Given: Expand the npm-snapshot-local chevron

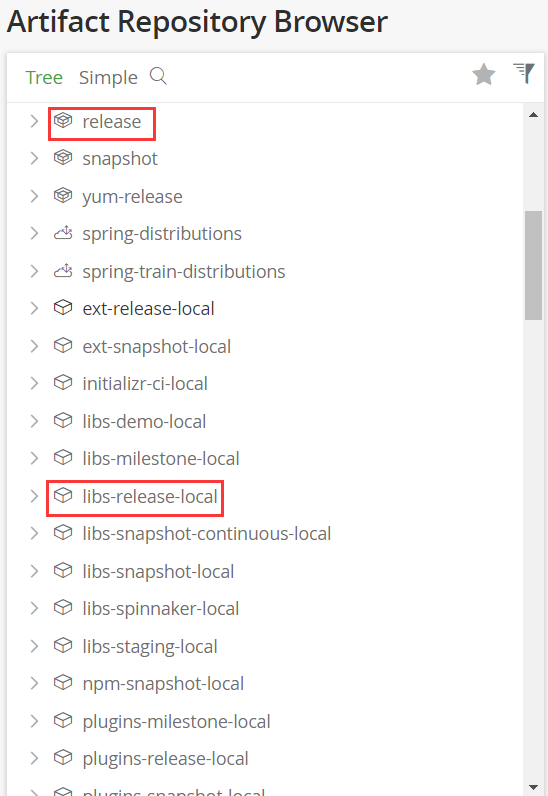Looking at the screenshot, I should (x=34, y=683).
